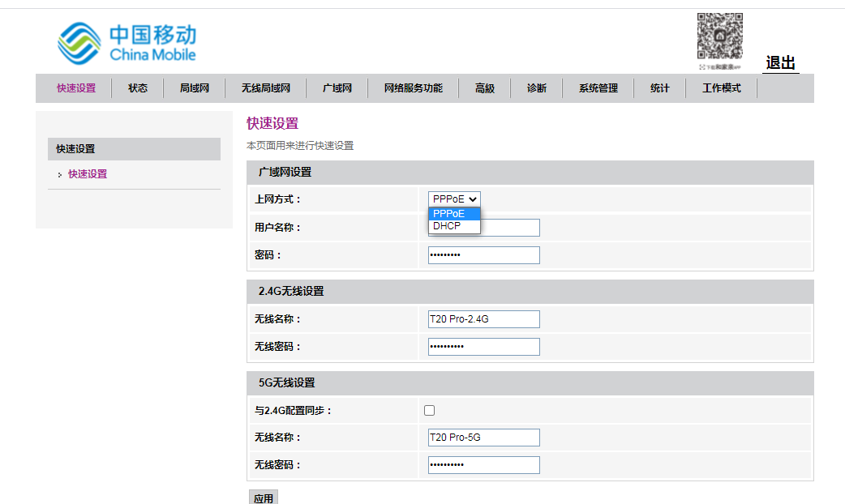Click the 用户名称 input field
845x504 pixels.
tap(484, 227)
